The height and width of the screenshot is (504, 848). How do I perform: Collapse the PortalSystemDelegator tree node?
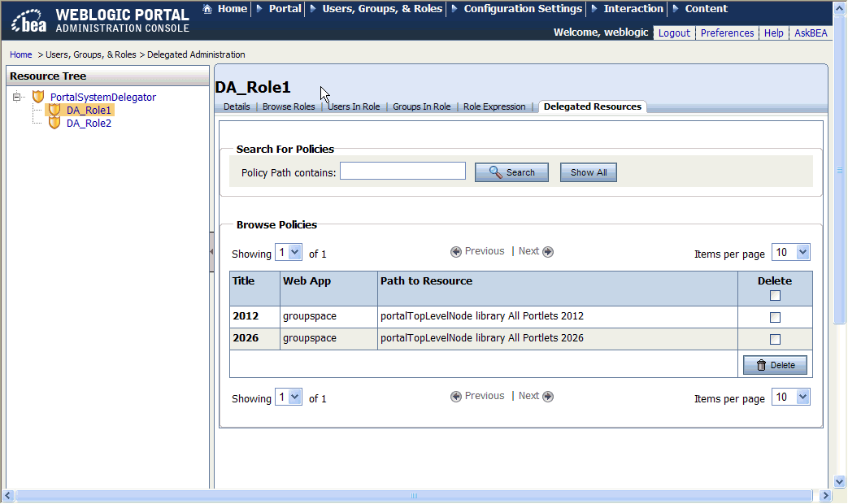(x=16, y=96)
